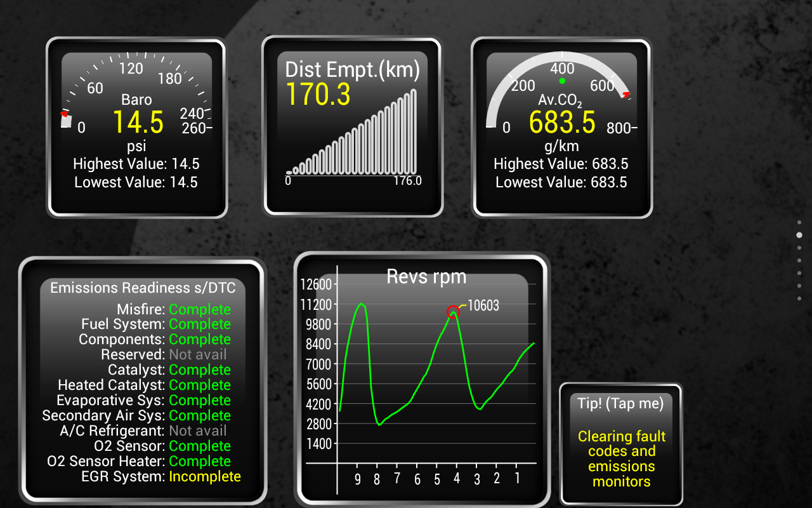Jump to the last dashboard page dot
This screenshot has height=508, width=812.
coord(799,298)
